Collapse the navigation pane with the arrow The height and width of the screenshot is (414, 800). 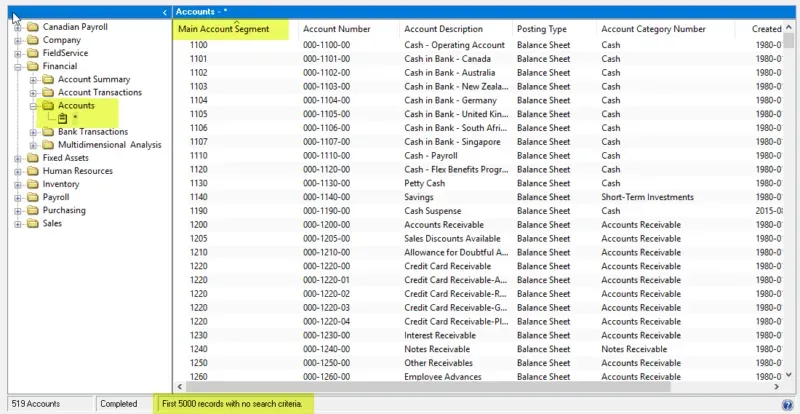coord(164,12)
